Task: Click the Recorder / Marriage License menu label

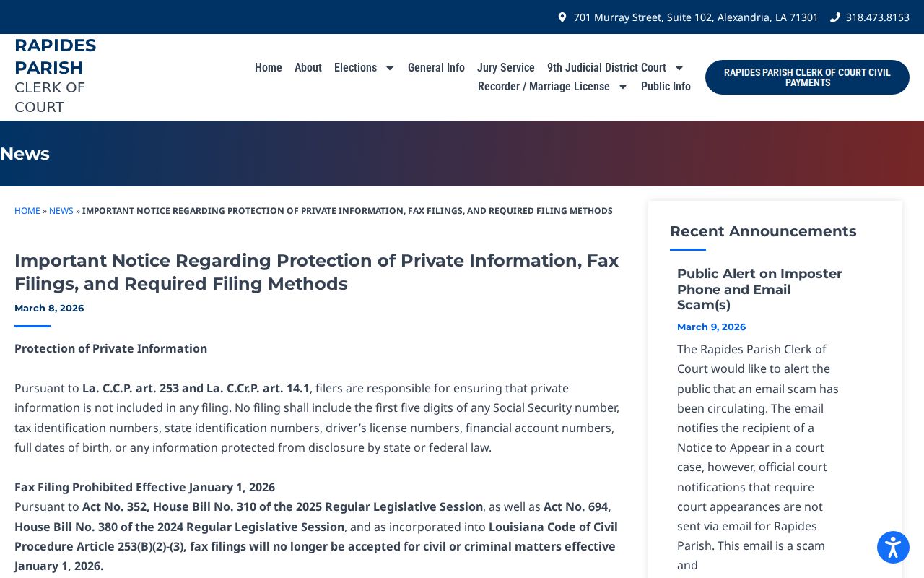Action: pyautogui.click(x=544, y=87)
